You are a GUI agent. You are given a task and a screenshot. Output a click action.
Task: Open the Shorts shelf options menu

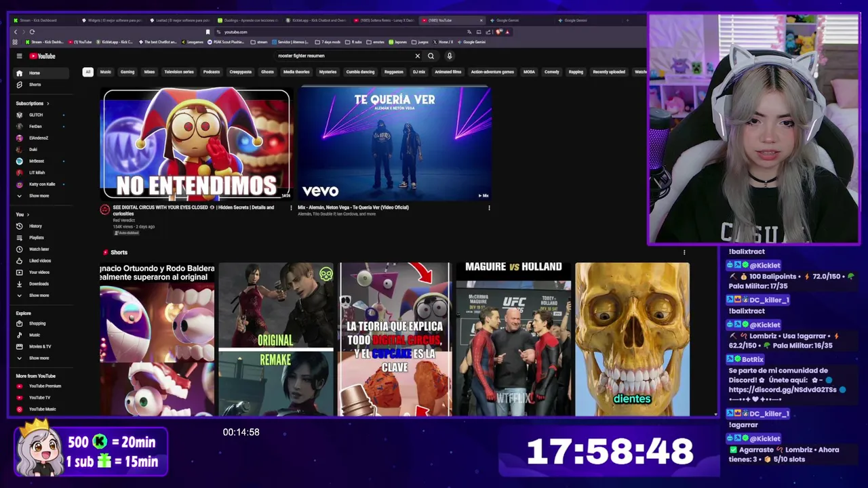point(684,252)
